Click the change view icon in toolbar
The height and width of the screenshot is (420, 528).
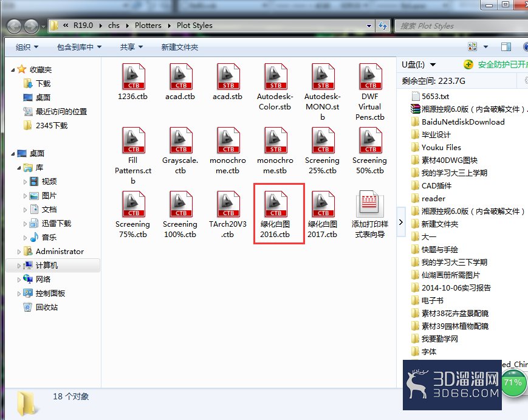pyautogui.click(x=472, y=47)
